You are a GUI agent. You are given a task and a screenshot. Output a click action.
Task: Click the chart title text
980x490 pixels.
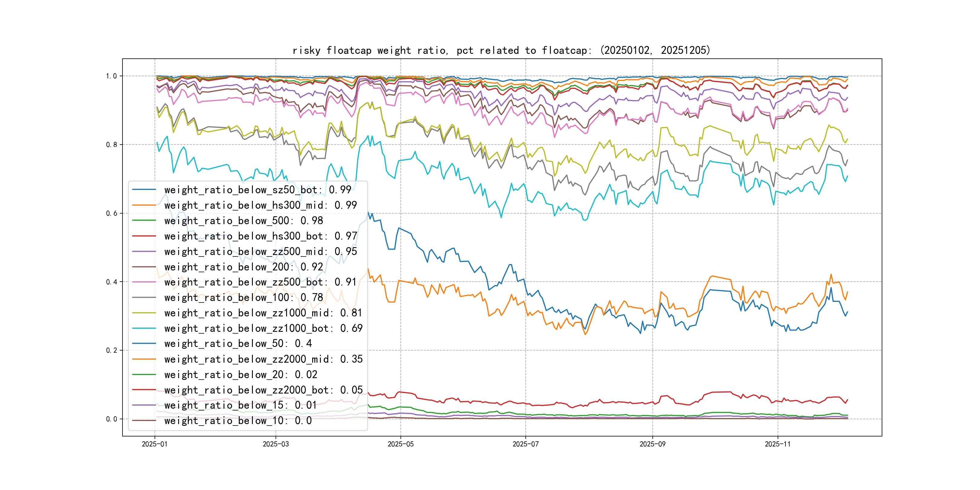(x=501, y=50)
